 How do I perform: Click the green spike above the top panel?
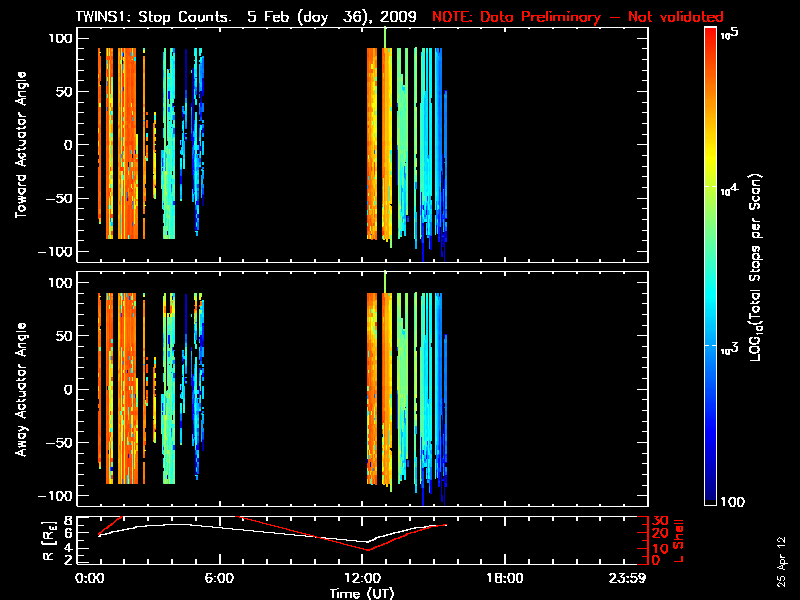click(385, 35)
